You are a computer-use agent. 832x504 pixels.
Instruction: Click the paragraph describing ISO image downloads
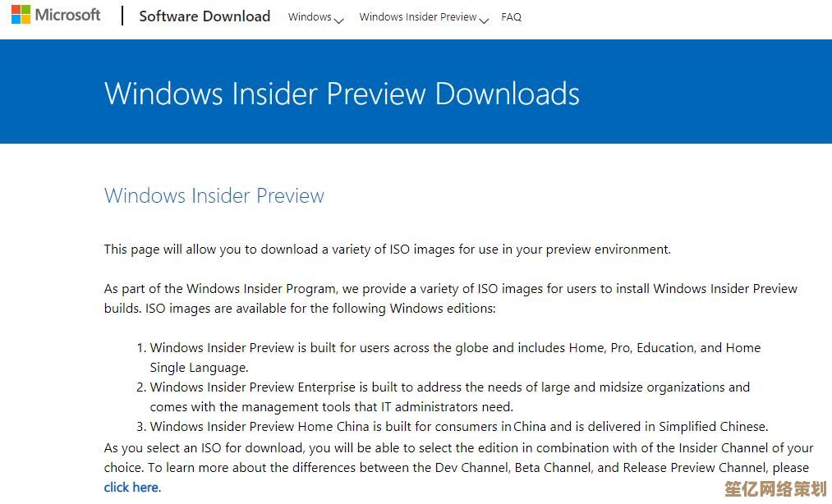(x=385, y=249)
